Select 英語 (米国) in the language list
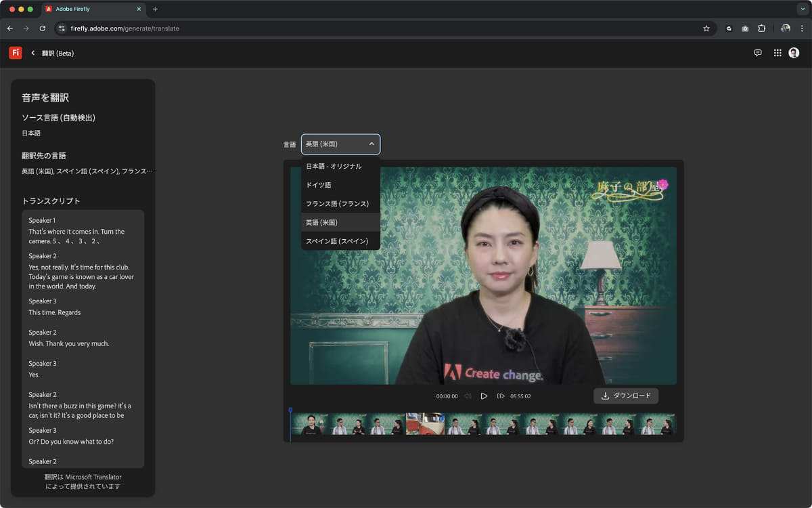Viewport: 812px width, 508px height. pos(341,222)
